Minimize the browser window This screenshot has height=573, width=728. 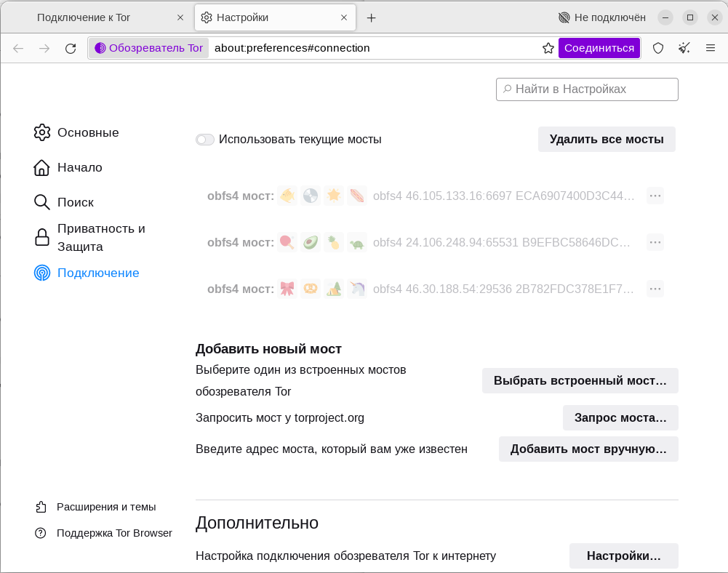(665, 17)
